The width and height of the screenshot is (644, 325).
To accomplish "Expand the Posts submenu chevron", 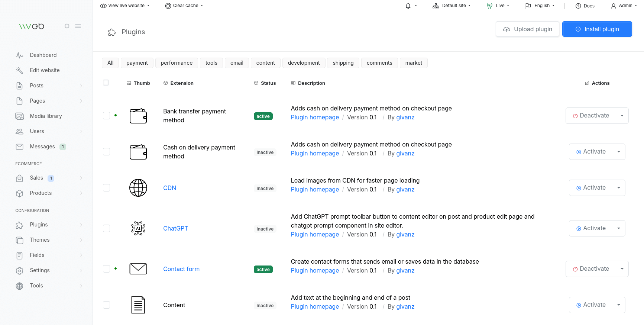I will (x=81, y=86).
